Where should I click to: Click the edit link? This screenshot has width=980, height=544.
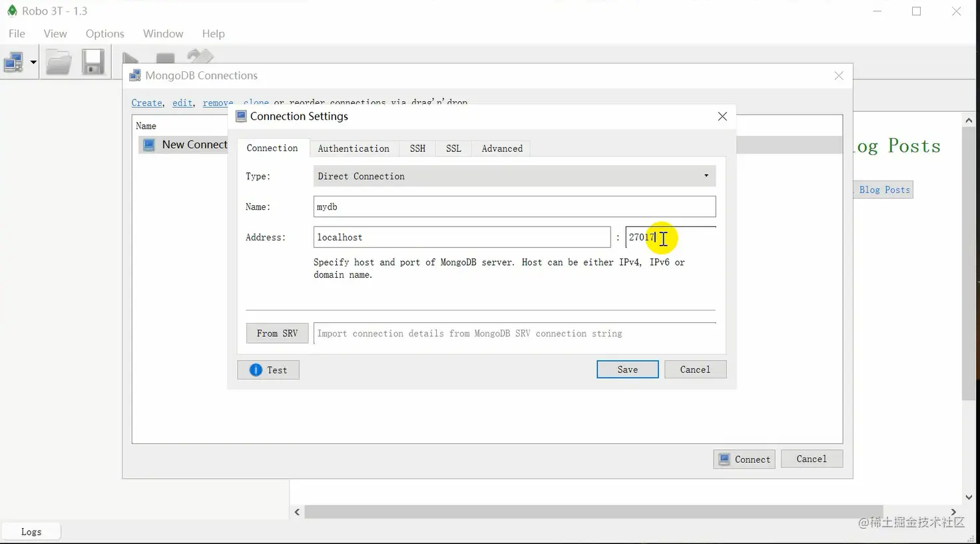[182, 103]
